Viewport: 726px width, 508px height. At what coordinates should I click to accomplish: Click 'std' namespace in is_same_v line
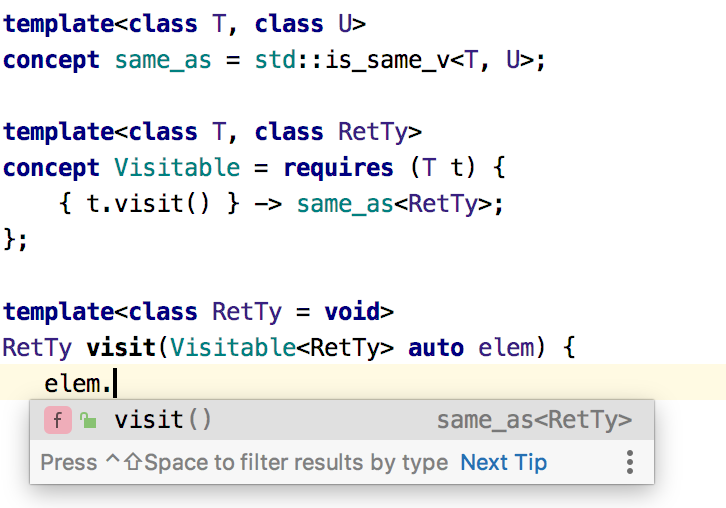275,60
